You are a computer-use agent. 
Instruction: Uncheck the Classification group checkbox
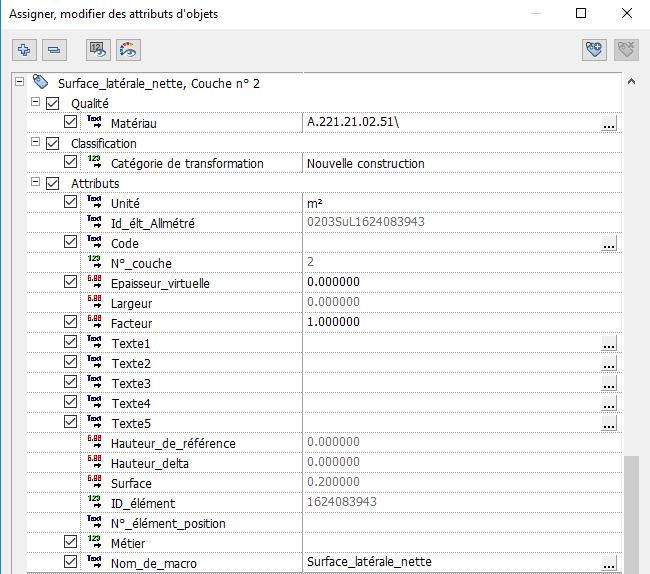(x=53, y=143)
